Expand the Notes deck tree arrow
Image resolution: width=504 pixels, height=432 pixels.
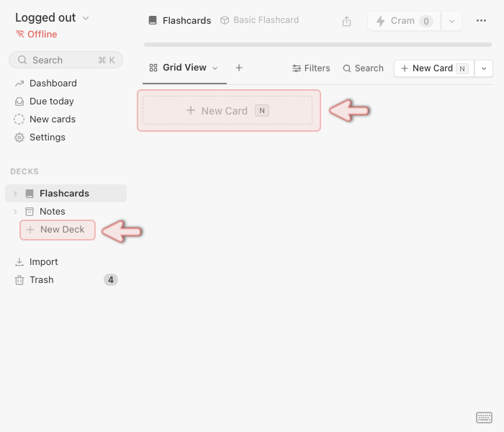[x=15, y=212]
